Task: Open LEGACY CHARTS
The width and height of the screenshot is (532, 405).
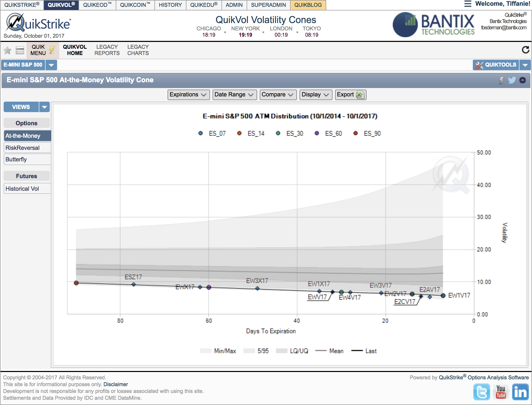Action: (x=138, y=50)
